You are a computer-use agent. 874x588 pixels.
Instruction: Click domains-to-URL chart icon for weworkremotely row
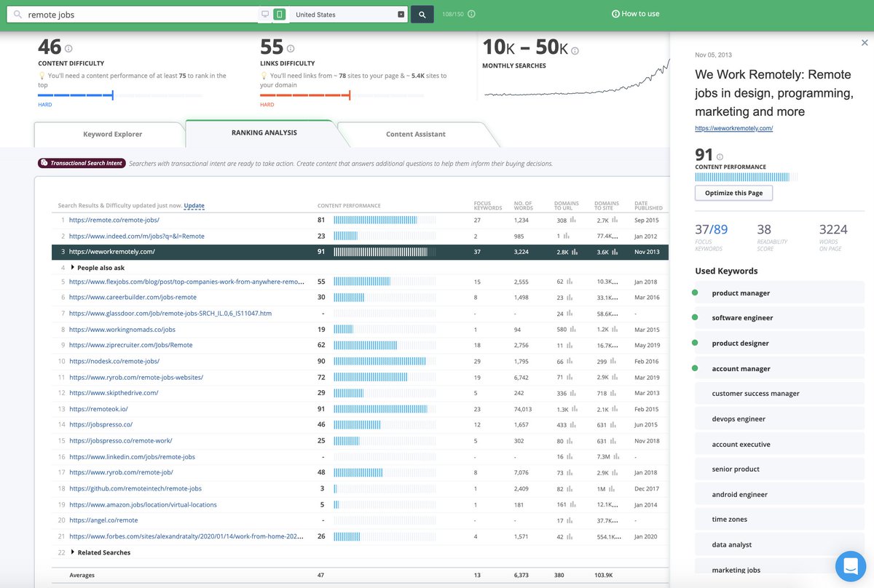tap(574, 252)
